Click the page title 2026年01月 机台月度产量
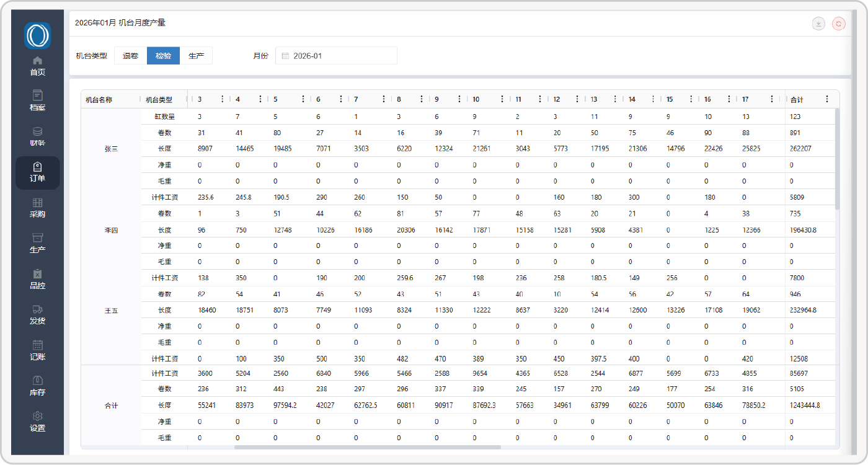The width and height of the screenshot is (868, 465). (120, 23)
